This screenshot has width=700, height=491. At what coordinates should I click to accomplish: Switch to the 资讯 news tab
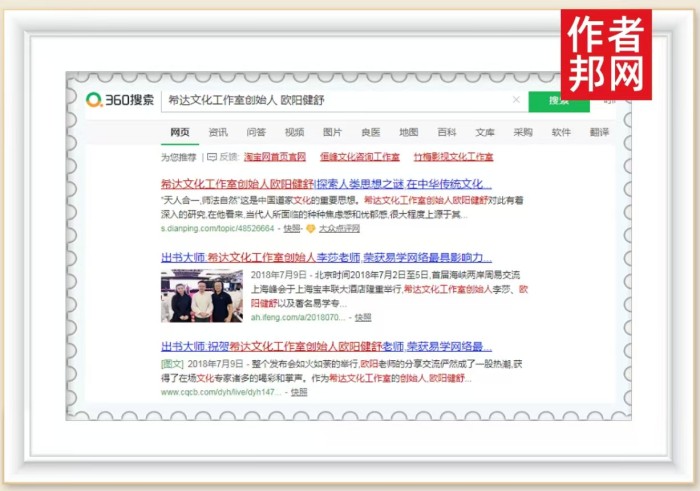pos(218,132)
